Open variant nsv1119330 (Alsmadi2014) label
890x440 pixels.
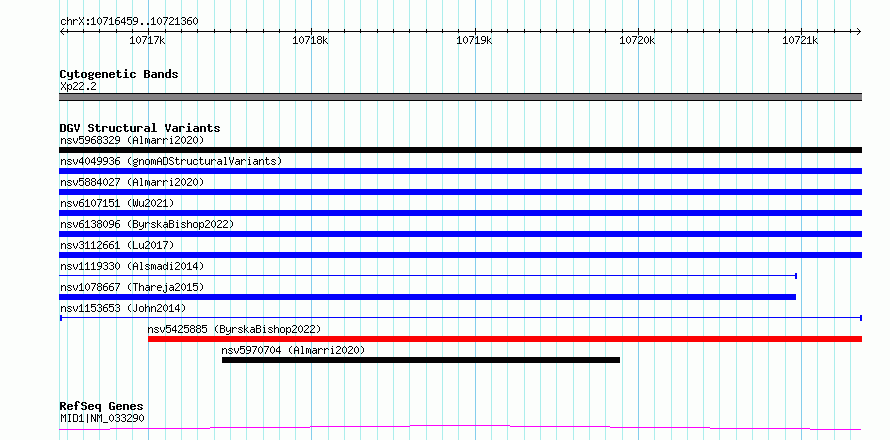pyautogui.click(x=132, y=266)
